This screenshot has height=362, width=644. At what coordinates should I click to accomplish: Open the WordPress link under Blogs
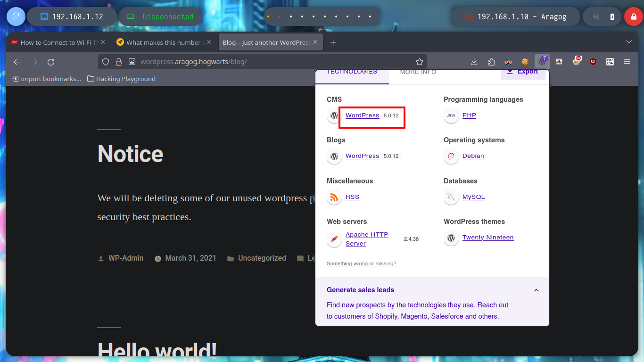click(x=362, y=156)
